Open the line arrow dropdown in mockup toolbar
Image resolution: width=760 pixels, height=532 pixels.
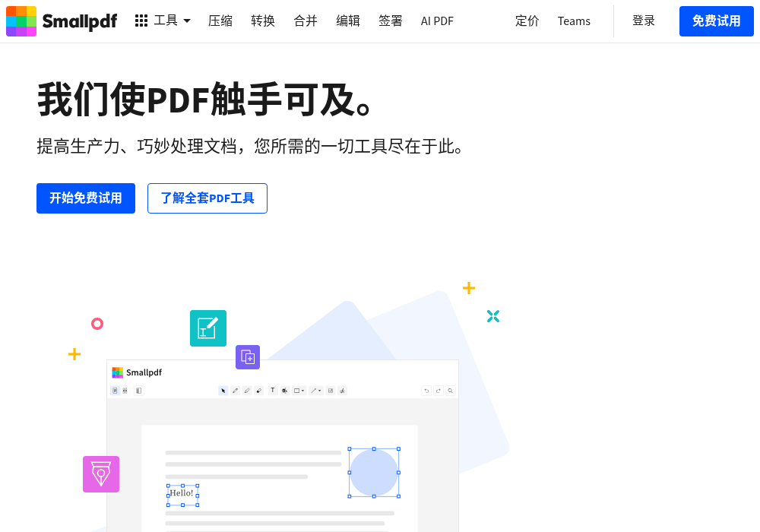pos(316,391)
